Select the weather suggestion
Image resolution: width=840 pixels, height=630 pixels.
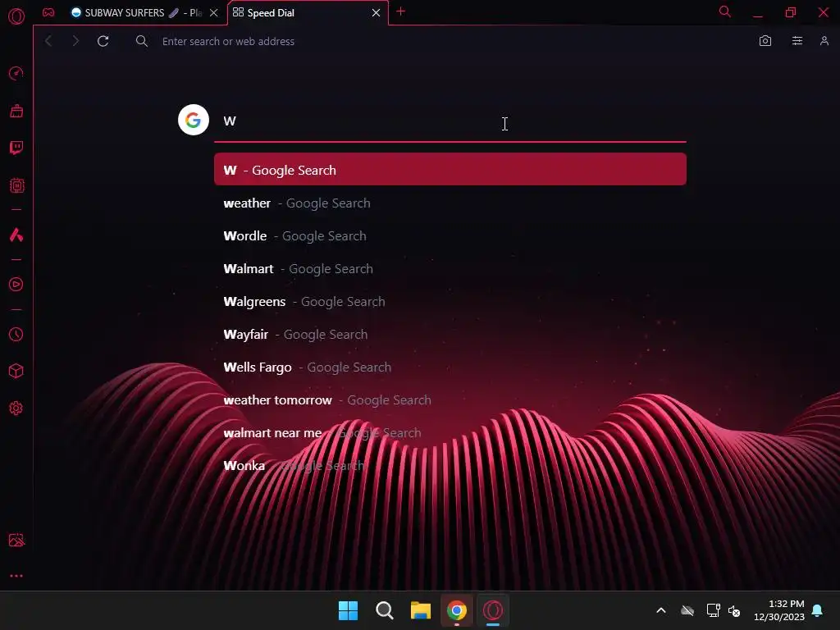450,203
